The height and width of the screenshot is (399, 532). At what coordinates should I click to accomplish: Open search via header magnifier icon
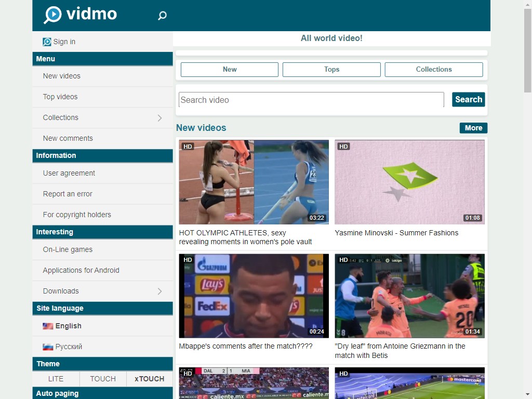162,16
